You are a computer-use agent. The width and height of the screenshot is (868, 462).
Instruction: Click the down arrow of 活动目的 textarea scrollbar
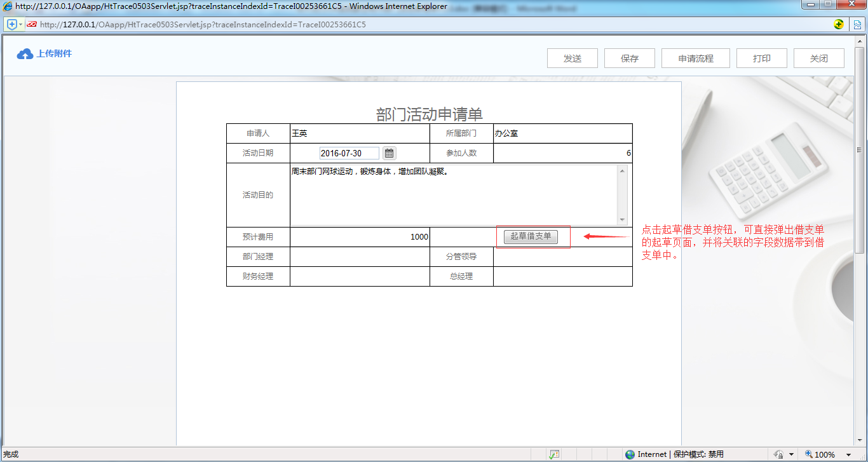point(622,219)
